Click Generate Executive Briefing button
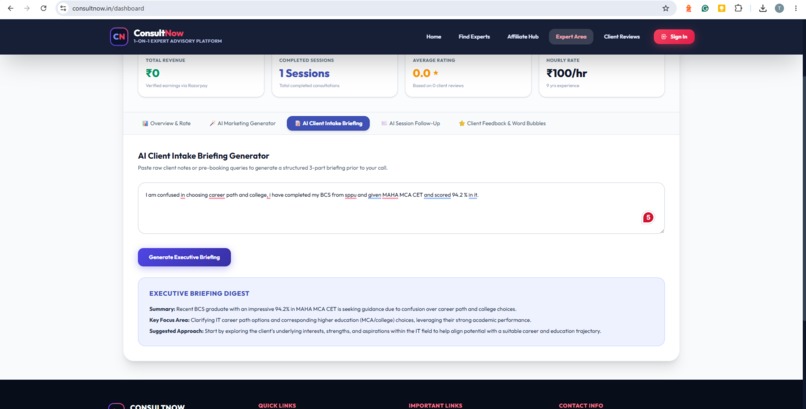Image resolution: width=806 pixels, height=409 pixels. [x=184, y=257]
